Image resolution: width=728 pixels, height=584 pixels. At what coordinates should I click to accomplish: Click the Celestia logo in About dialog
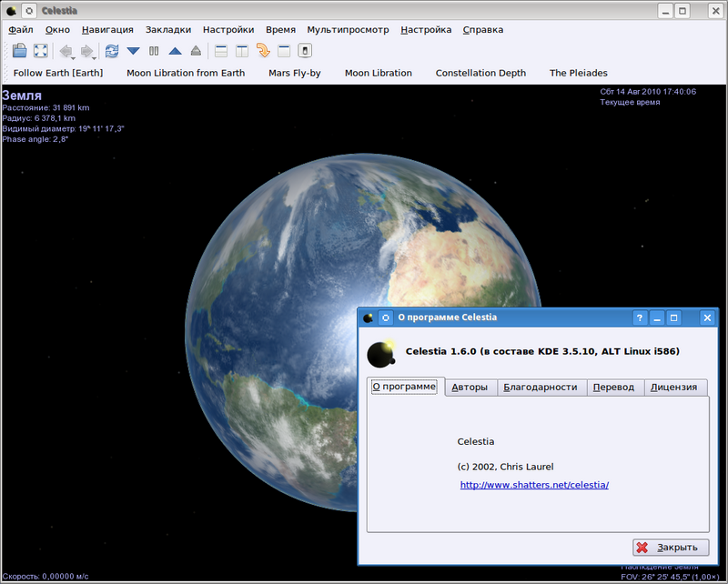[x=381, y=353]
